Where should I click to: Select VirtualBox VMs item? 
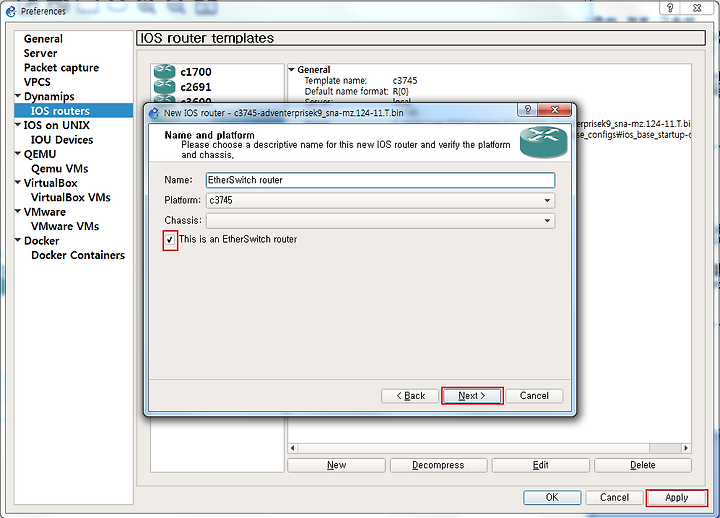pyautogui.click(x=70, y=197)
